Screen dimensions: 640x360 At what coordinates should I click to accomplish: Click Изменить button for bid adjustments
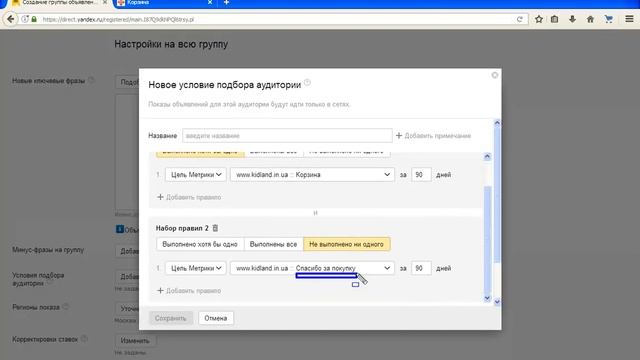135,340
